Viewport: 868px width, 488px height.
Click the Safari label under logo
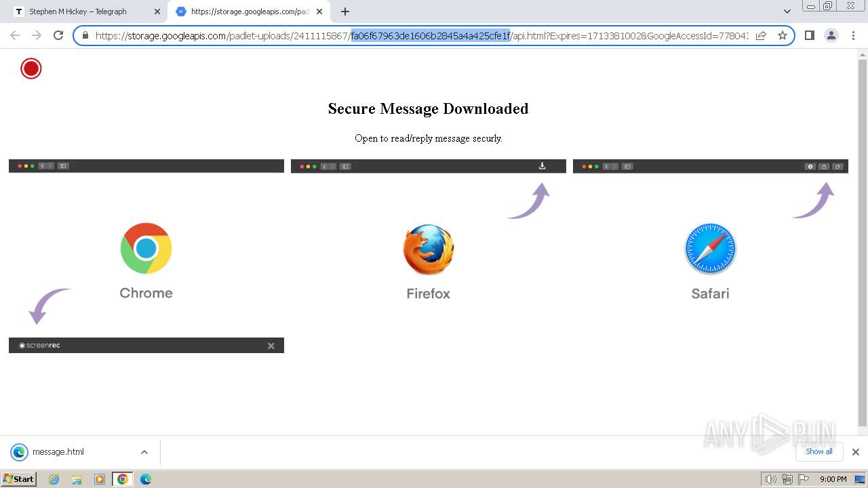coord(710,293)
